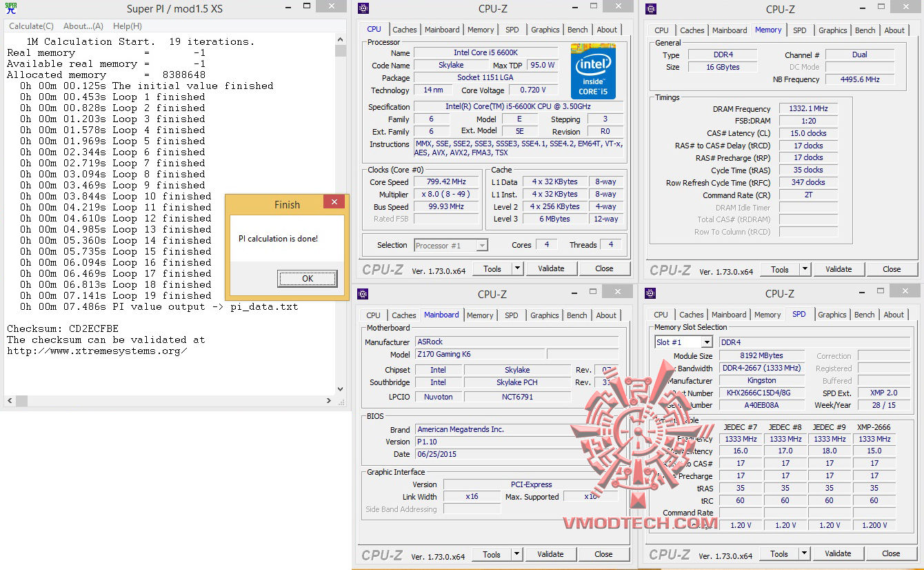Click the CPU-Z title icon of the Mainboard-tab window
Viewport: 924px width, 570px height.
pos(363,294)
